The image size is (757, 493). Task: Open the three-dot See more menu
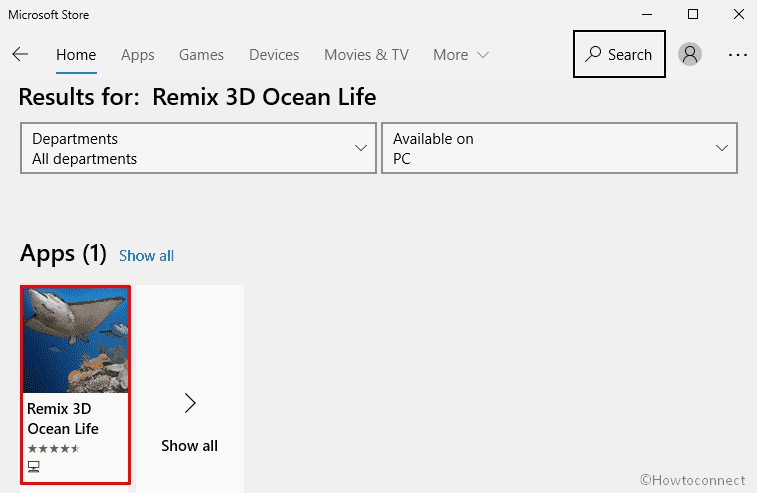(738, 55)
